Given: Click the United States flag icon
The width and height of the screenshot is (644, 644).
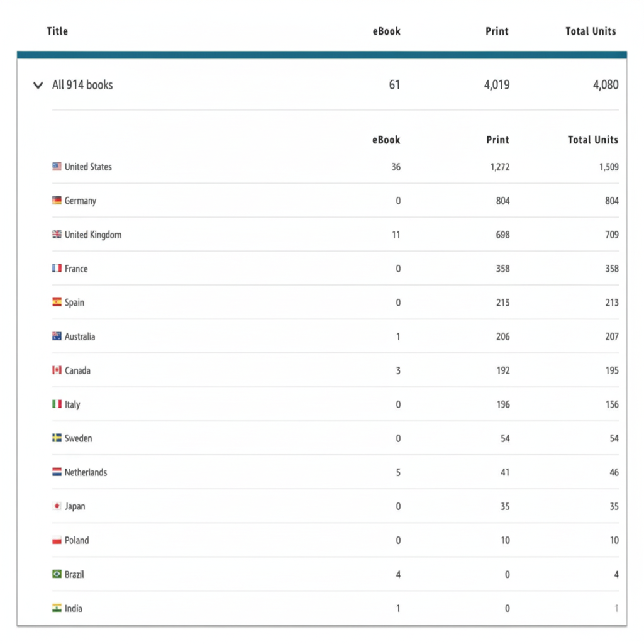Looking at the screenshot, I should click(x=57, y=167).
